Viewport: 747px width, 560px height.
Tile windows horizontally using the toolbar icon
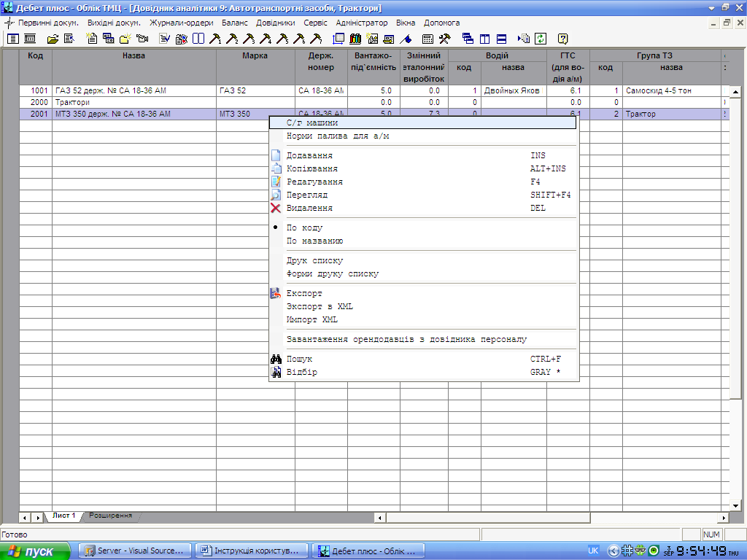[x=501, y=39]
